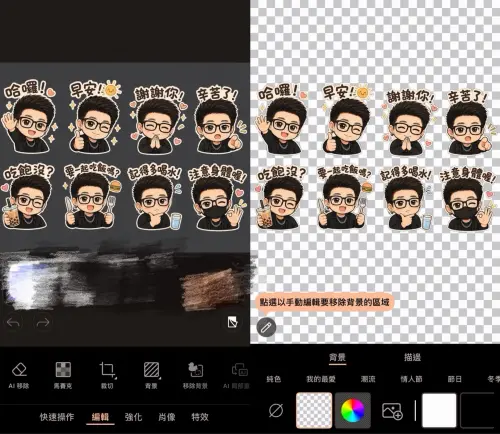
Task: Open the 快速操作 tab
Action: tap(57, 417)
